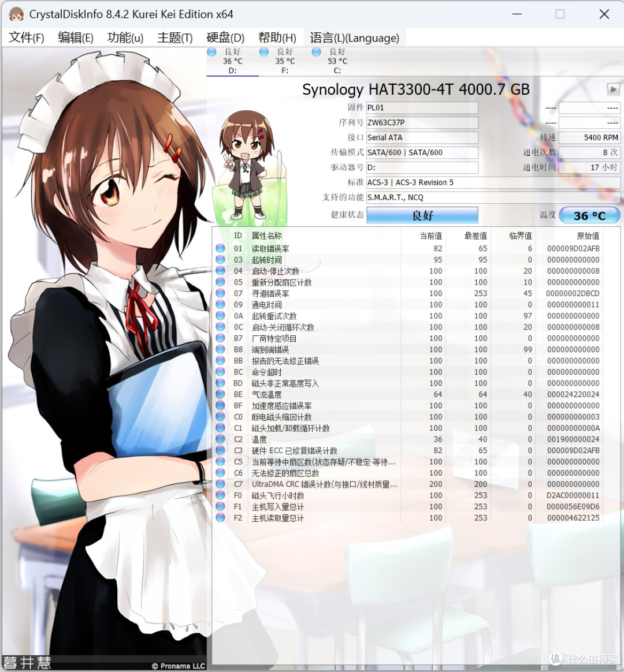Image resolution: width=624 pixels, height=672 pixels.
Task: Click status orb for attribute 05 重新分配扇区计数
Action: pos(221,282)
